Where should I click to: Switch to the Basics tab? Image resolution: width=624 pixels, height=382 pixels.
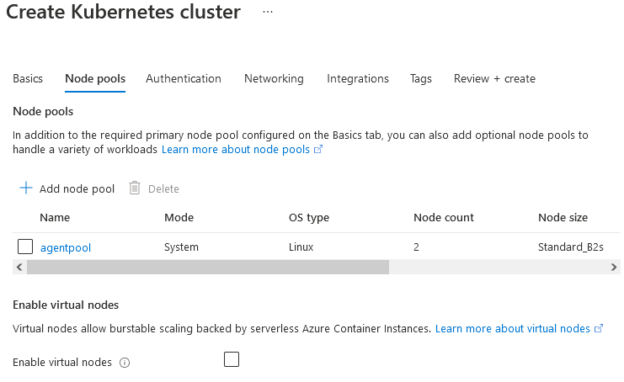[27, 78]
